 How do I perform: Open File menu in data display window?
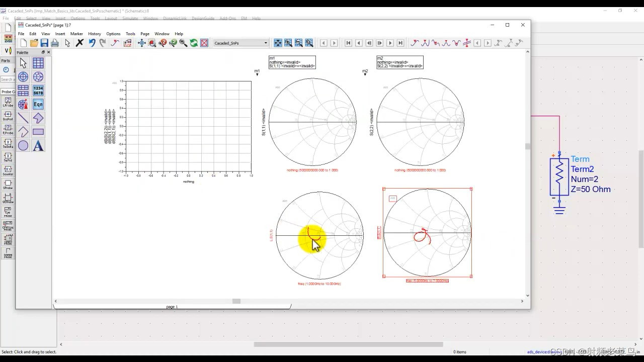click(21, 34)
